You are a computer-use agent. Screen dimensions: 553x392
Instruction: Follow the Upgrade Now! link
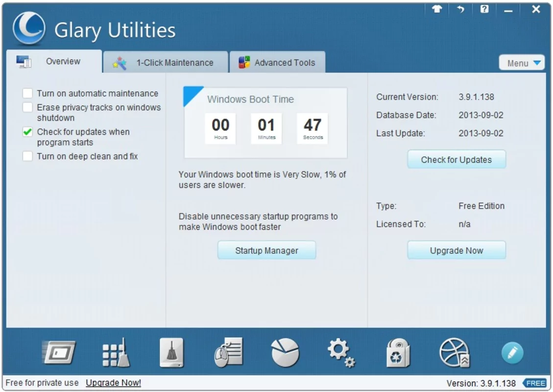113,383
